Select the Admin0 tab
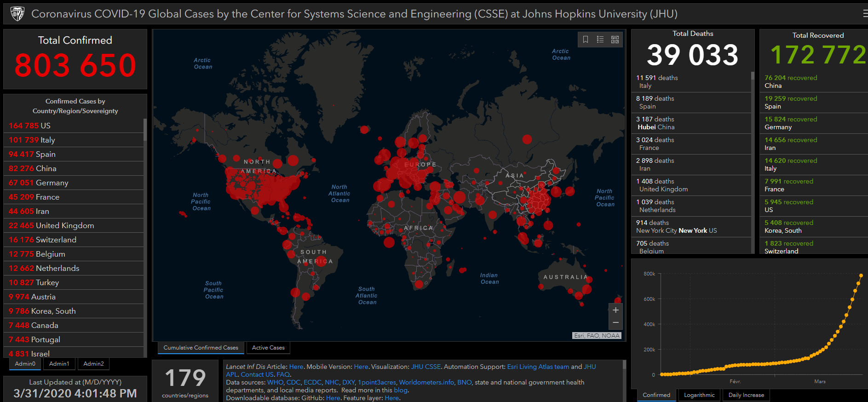Image resolution: width=868 pixels, height=402 pixels. pyautogui.click(x=25, y=364)
